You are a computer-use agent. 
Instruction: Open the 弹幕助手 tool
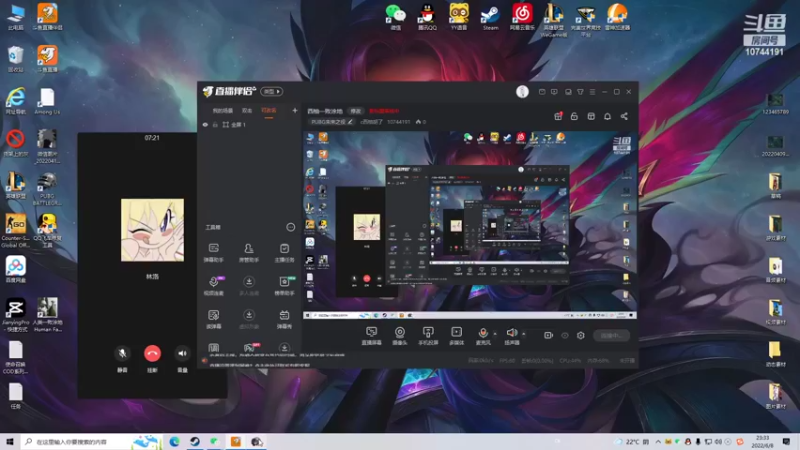(x=214, y=253)
